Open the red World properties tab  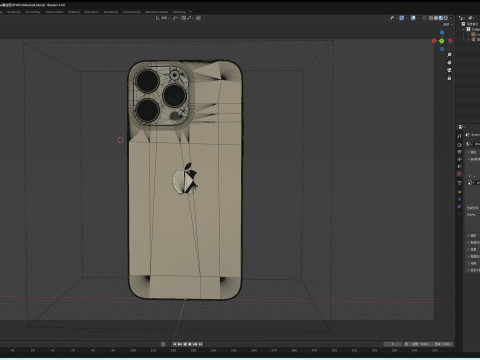pos(459,174)
